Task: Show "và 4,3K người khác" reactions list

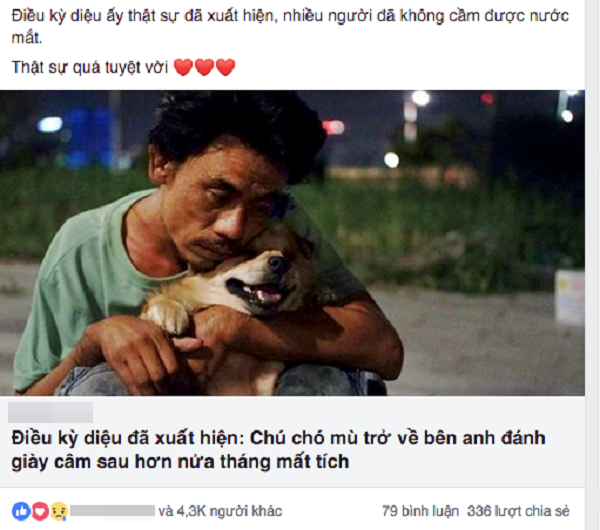Action: tap(220, 511)
